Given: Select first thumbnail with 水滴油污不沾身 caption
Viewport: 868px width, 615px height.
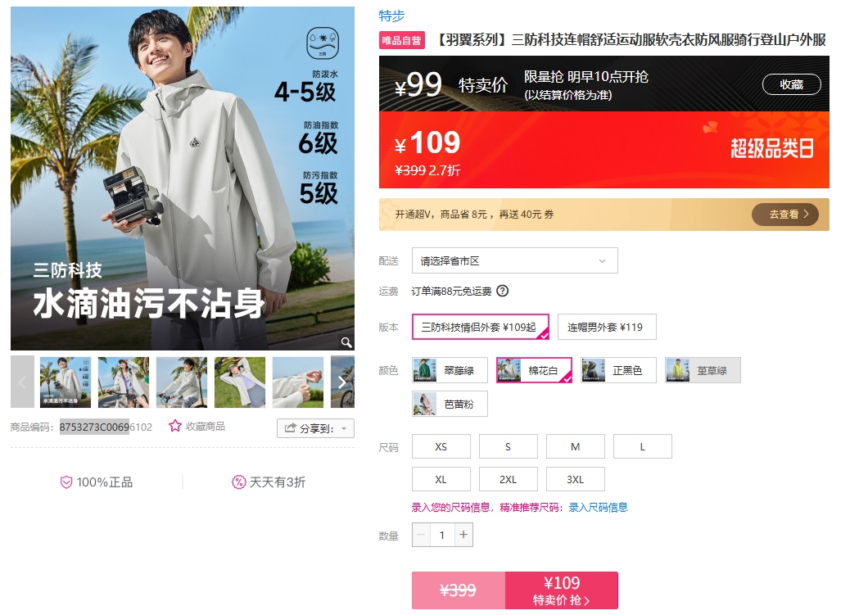Looking at the screenshot, I should pos(66,382).
